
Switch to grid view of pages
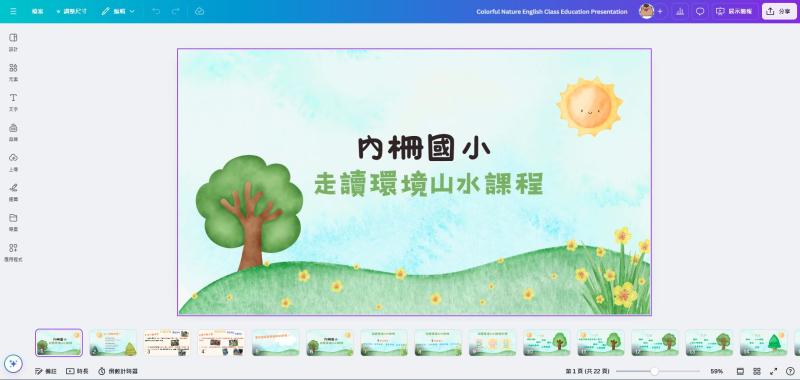point(757,371)
